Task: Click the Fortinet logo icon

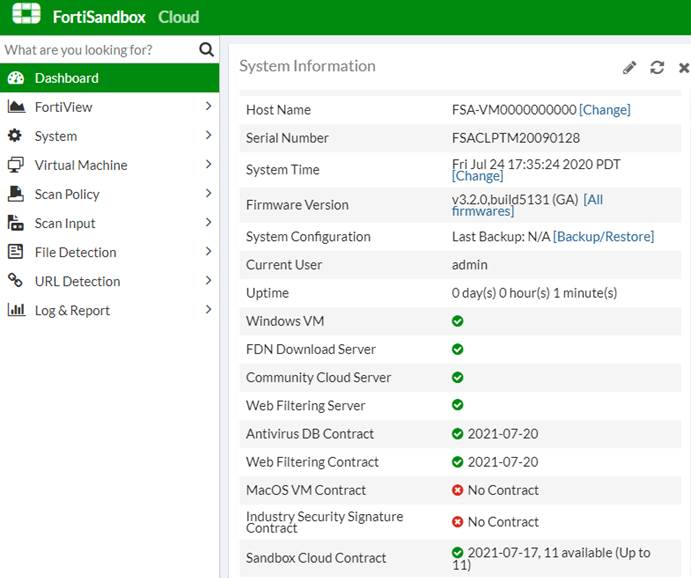Action: 26,13
